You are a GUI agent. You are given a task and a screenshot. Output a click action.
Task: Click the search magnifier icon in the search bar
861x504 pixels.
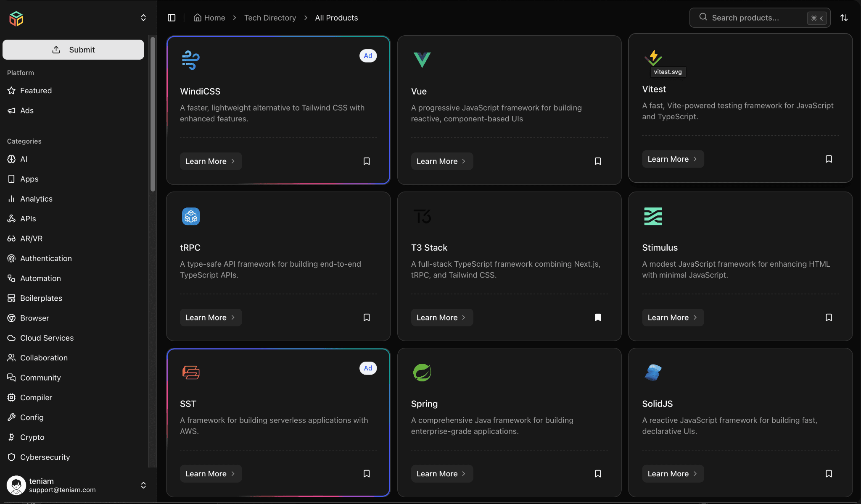click(703, 17)
